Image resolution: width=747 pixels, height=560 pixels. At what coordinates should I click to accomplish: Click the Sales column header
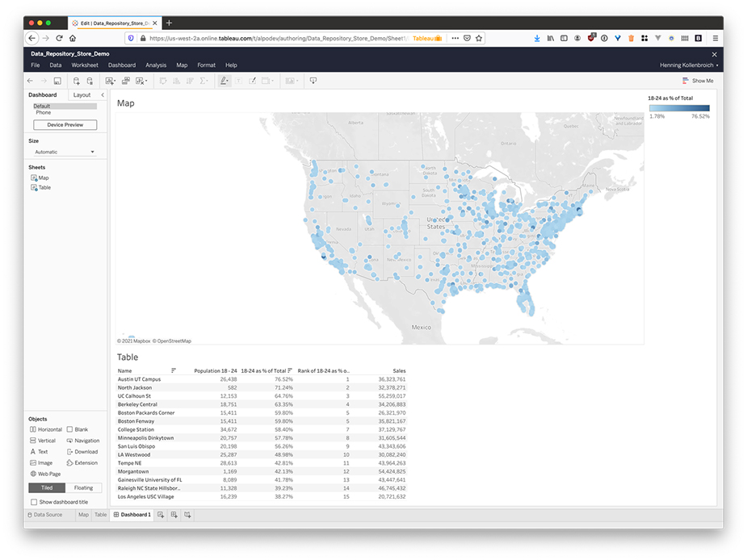(399, 370)
